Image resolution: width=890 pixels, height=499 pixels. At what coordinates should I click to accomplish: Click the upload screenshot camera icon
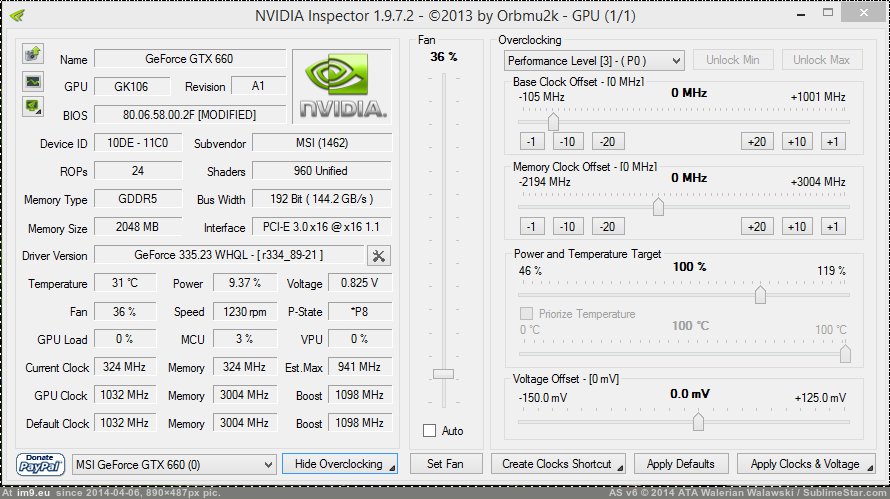pyautogui.click(x=33, y=54)
